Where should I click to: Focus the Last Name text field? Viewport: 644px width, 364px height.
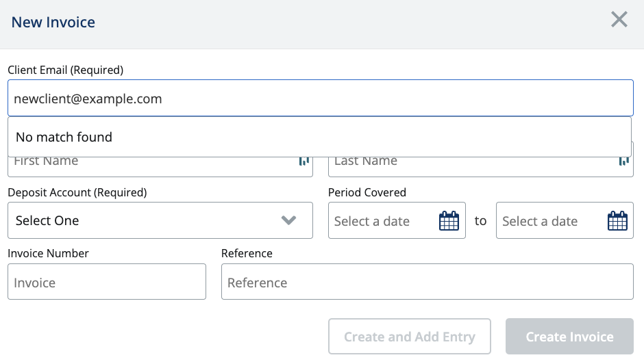click(x=473, y=166)
